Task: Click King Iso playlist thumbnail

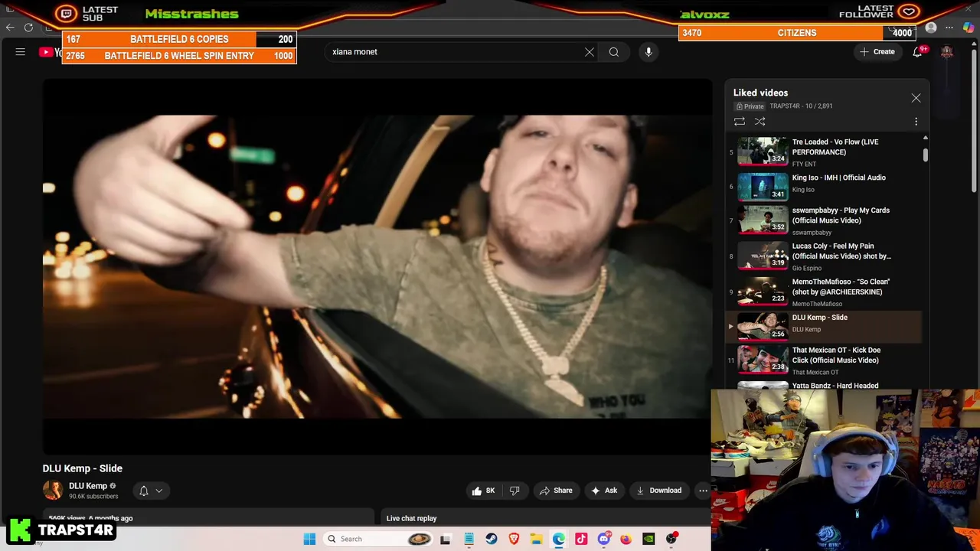Action: pyautogui.click(x=763, y=187)
